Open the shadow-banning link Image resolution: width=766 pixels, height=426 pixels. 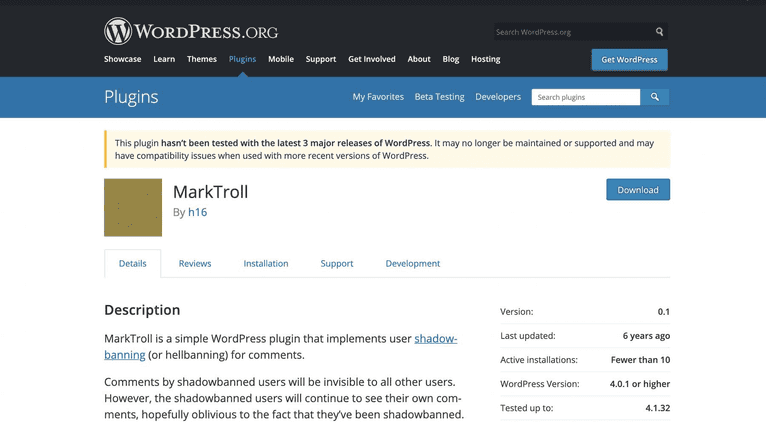click(x=435, y=339)
